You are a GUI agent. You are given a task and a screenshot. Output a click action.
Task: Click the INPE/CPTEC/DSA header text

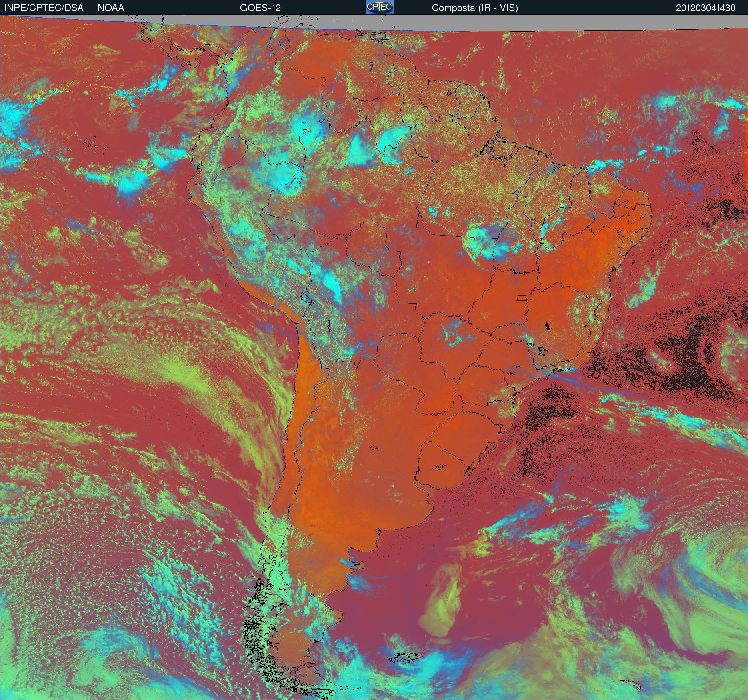44,8
